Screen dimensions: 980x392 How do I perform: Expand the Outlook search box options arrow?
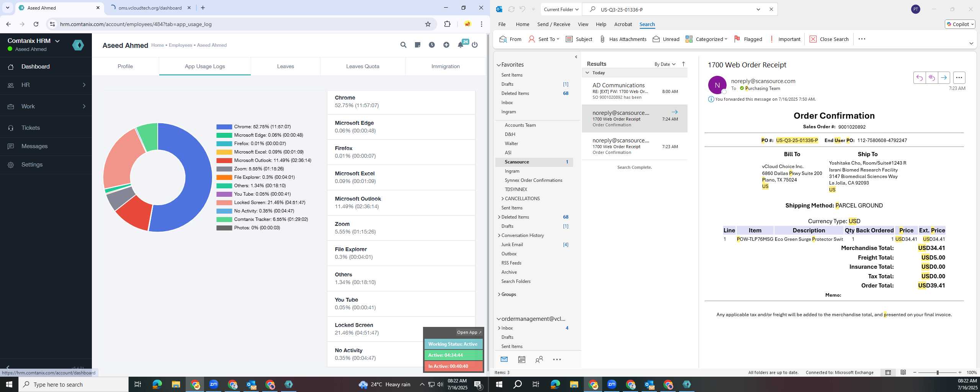tap(758, 9)
